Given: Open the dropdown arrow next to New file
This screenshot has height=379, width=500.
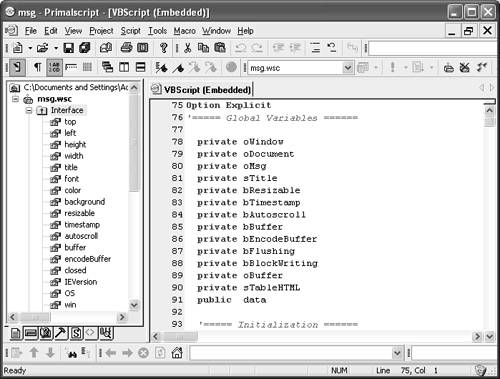Looking at the screenshot, I should click(30, 48).
